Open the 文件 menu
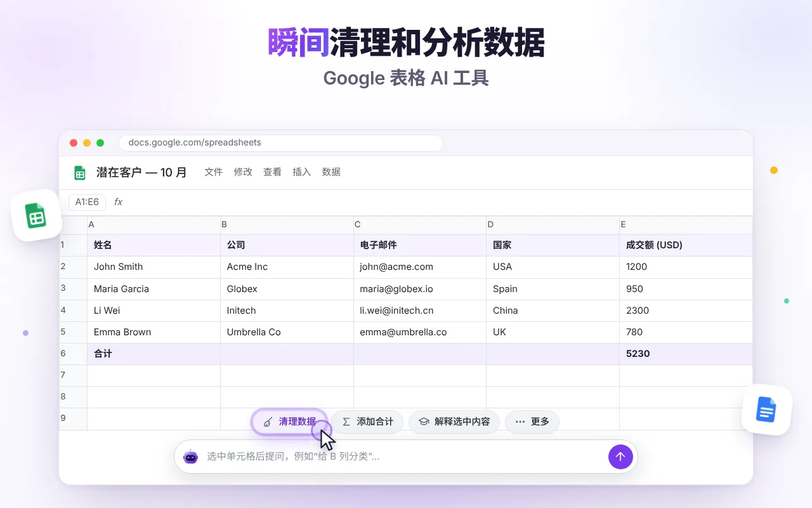Viewport: 812px width, 508px height. click(x=213, y=172)
